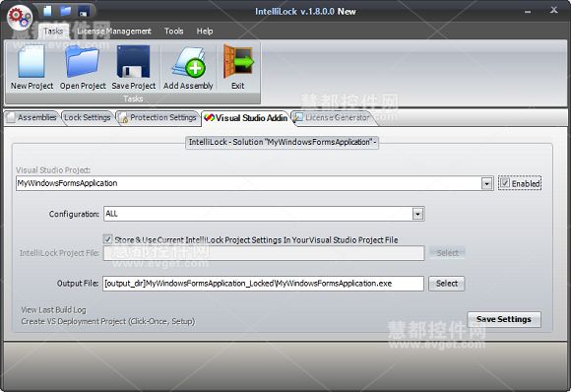Close the IntelliLock window
Screen dimensions: 571x392
pos(554,10)
